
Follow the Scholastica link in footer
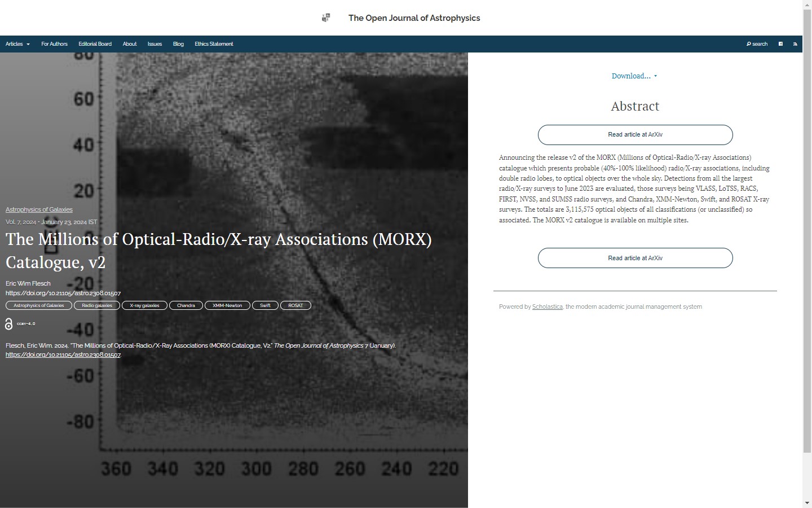[547, 307]
